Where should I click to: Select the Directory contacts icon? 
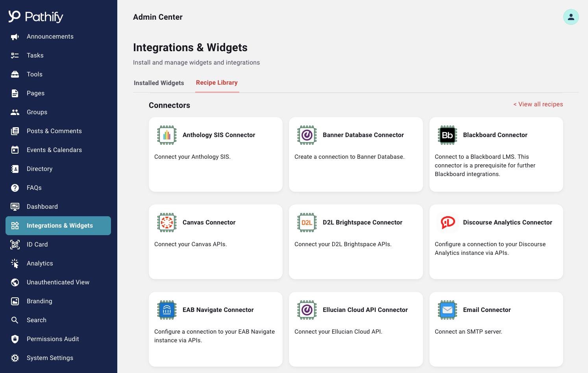pos(15,169)
